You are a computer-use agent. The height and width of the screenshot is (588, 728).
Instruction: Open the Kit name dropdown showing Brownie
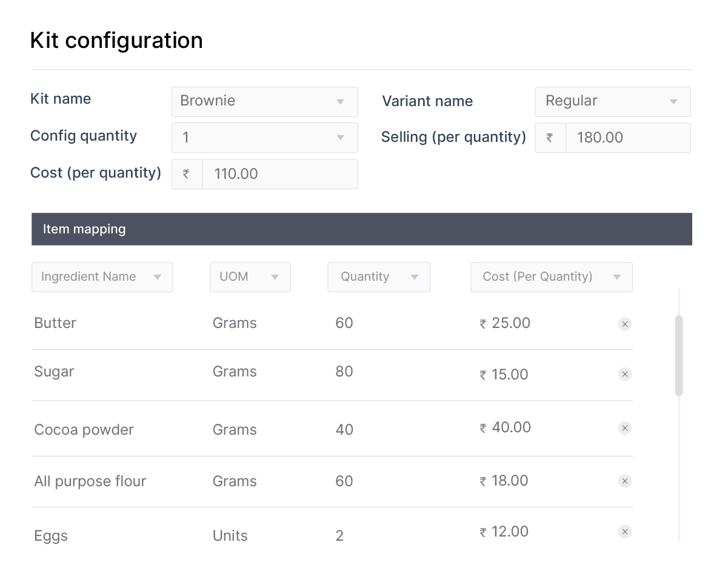pos(265,101)
